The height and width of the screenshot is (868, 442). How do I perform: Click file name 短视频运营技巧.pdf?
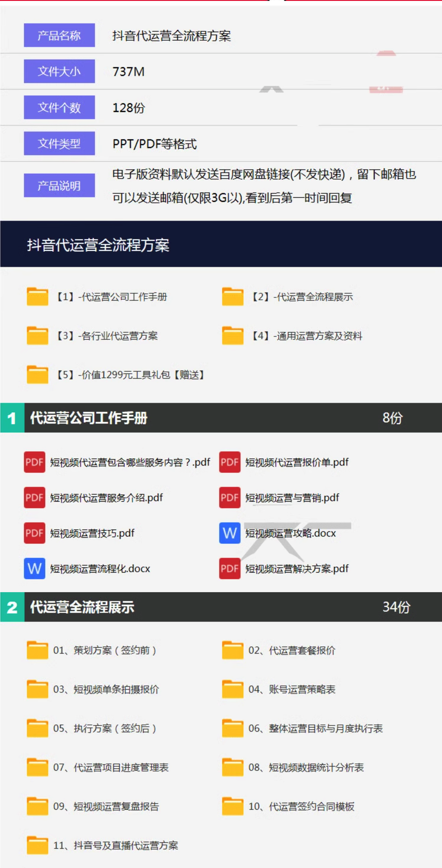(92, 533)
